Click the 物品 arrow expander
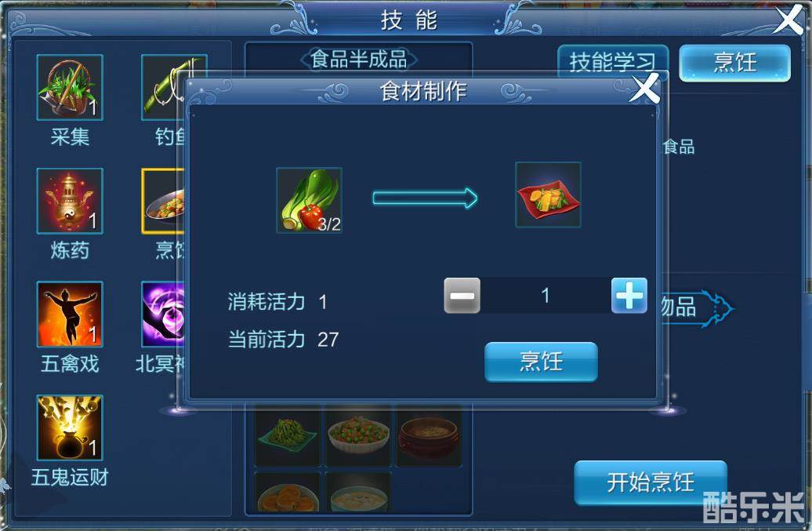 (x=698, y=307)
